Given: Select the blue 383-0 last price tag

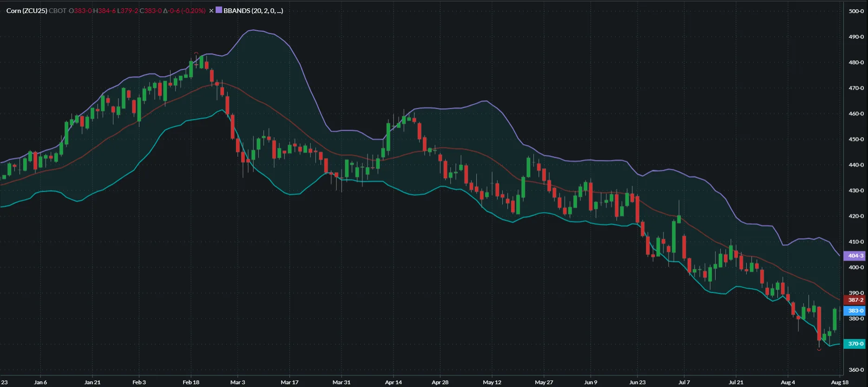Looking at the screenshot, I should click(x=855, y=311).
